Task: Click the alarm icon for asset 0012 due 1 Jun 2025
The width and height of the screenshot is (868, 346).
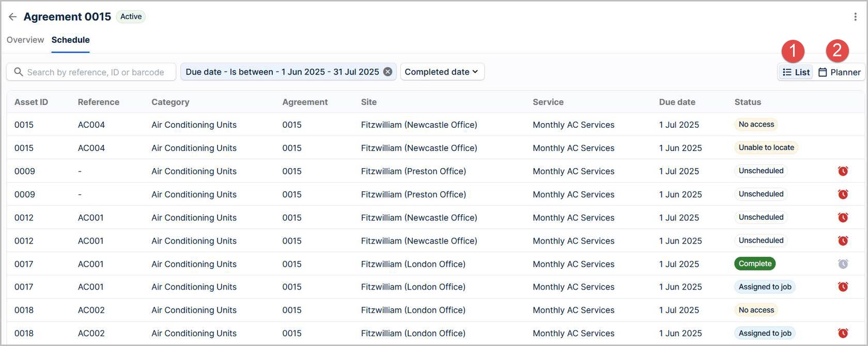Action: coord(843,240)
